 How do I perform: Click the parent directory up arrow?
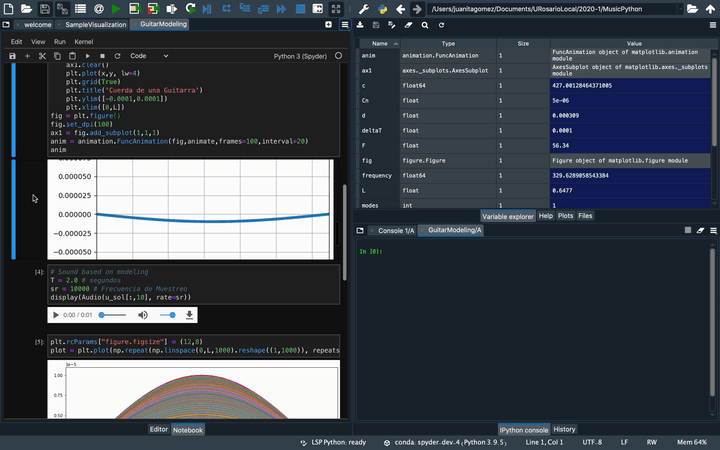(x=712, y=8)
